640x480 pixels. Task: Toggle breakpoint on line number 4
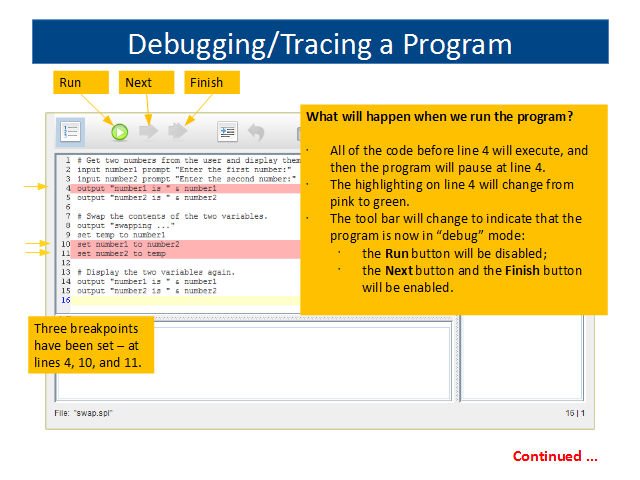point(68,189)
